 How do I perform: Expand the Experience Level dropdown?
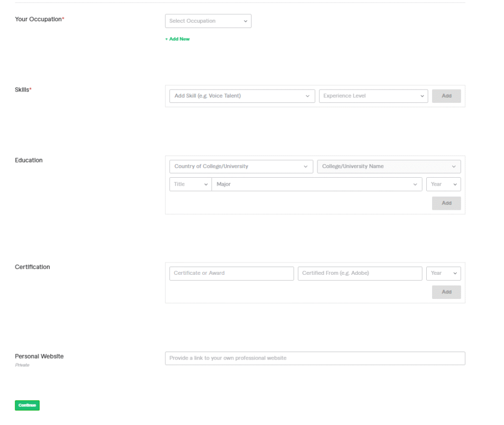373,96
